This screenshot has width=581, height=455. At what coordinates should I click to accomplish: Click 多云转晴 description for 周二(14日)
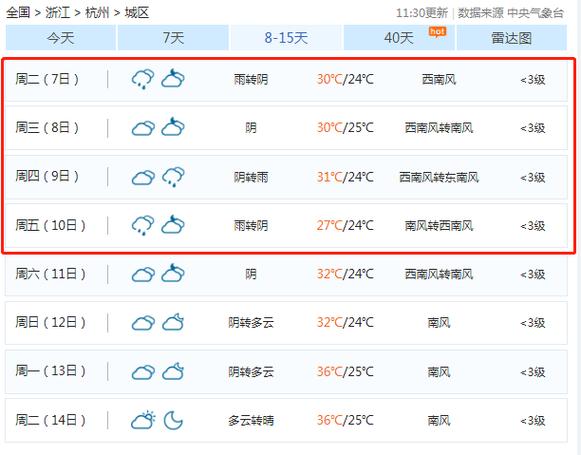[x=251, y=421]
